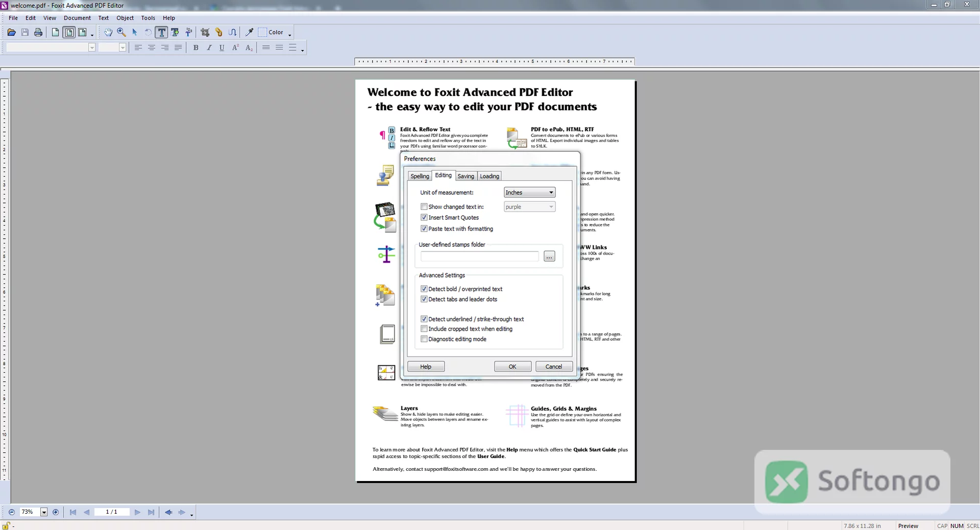
Task: Uncheck Insert Smart Quotes
Action: pos(424,217)
